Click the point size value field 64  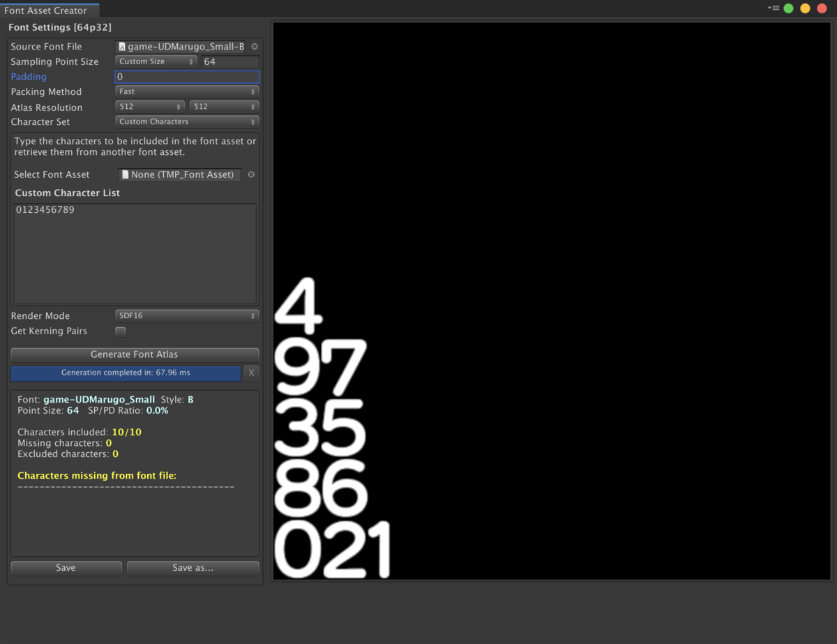tap(231, 61)
